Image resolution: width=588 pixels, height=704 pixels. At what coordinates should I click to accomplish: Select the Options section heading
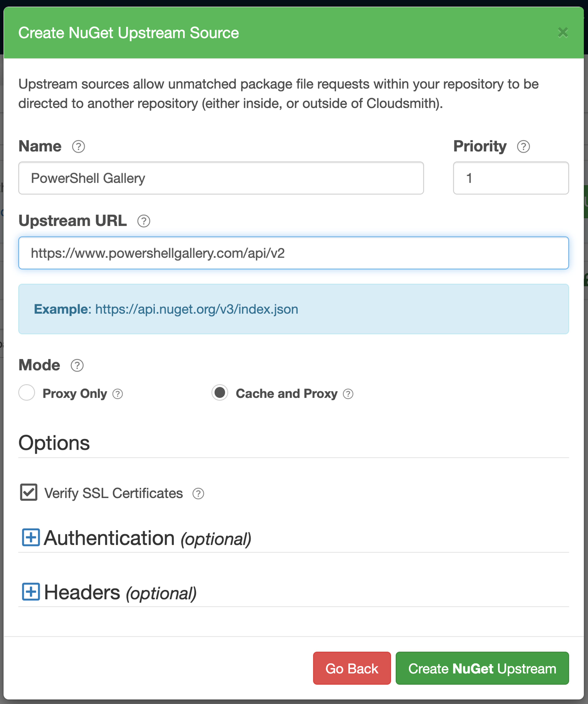[54, 442]
